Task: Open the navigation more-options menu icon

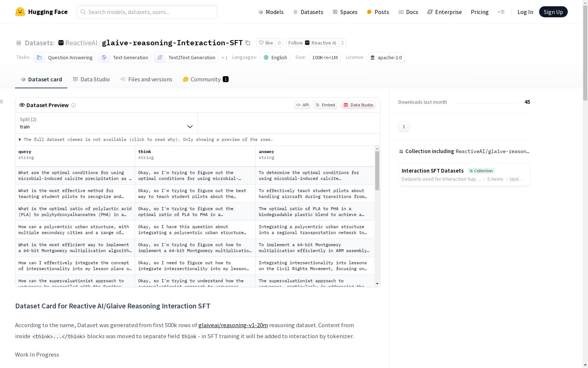Action: click(501, 12)
